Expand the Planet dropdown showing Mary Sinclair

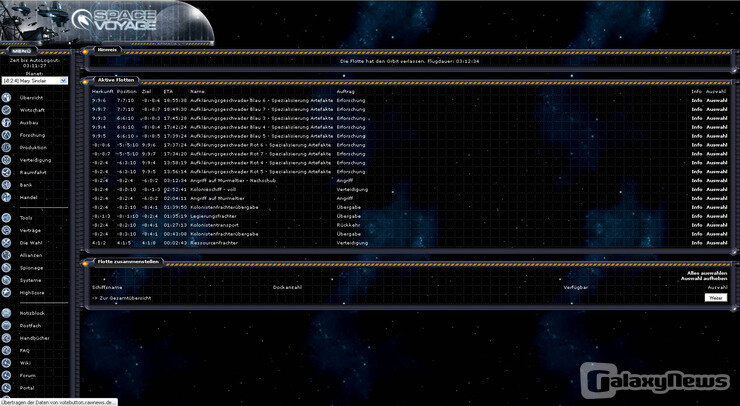(x=34, y=81)
